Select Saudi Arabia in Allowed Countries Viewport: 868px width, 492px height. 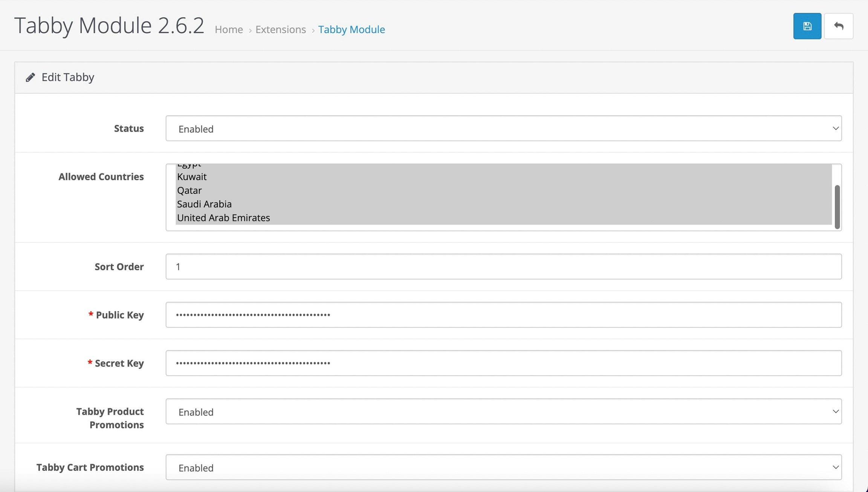pos(503,204)
